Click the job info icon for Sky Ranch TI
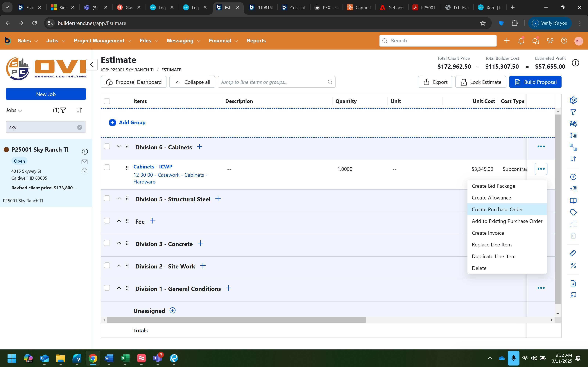 [85, 152]
